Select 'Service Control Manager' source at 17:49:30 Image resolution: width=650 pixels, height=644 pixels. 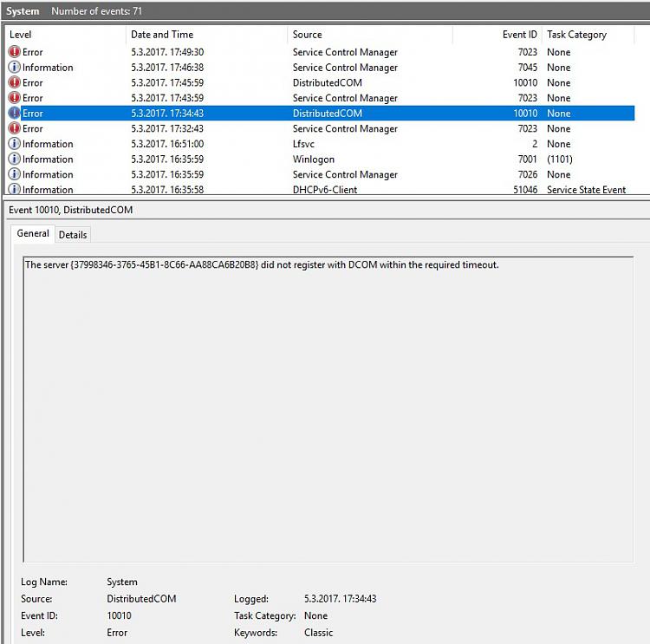pos(345,52)
